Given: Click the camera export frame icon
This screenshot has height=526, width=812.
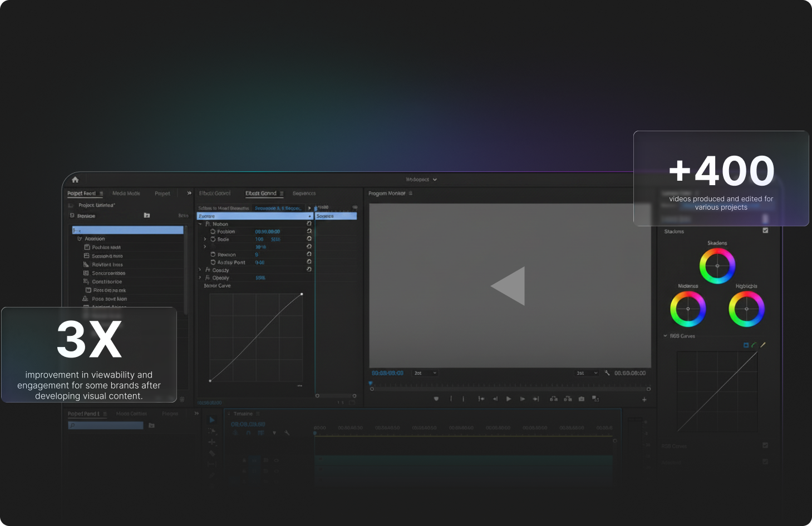Looking at the screenshot, I should [582, 399].
